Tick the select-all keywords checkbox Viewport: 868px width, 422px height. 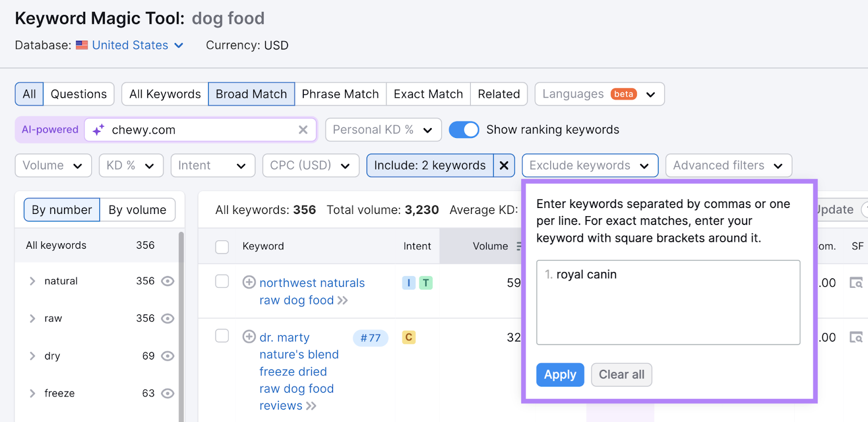[222, 247]
